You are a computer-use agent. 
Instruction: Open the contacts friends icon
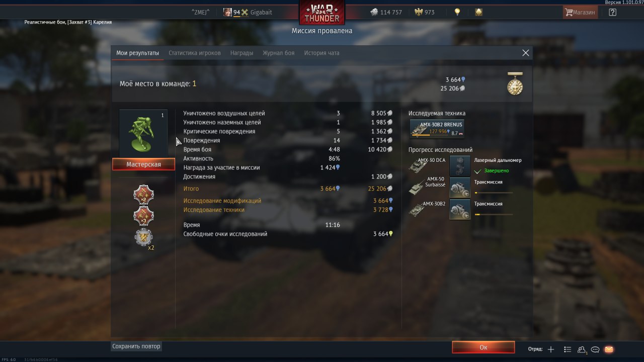point(582,349)
